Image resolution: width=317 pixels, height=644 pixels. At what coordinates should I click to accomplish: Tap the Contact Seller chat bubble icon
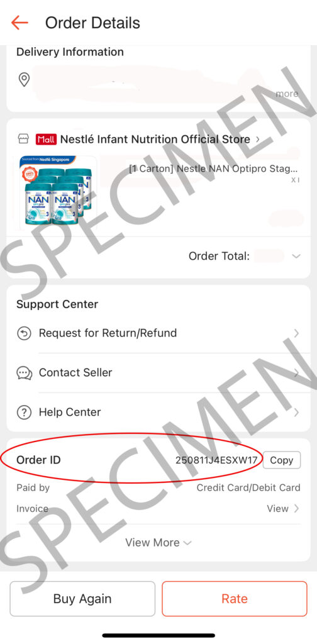click(x=25, y=373)
